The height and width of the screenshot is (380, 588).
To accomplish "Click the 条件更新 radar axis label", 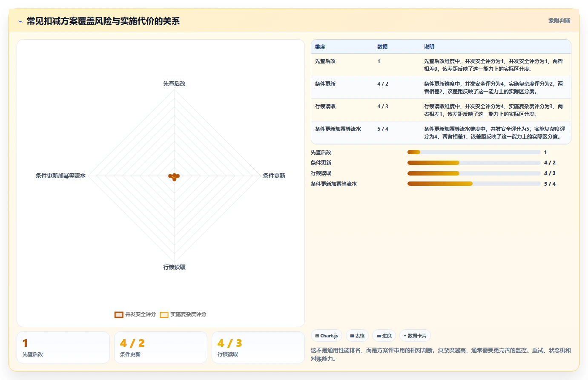I will point(274,176).
